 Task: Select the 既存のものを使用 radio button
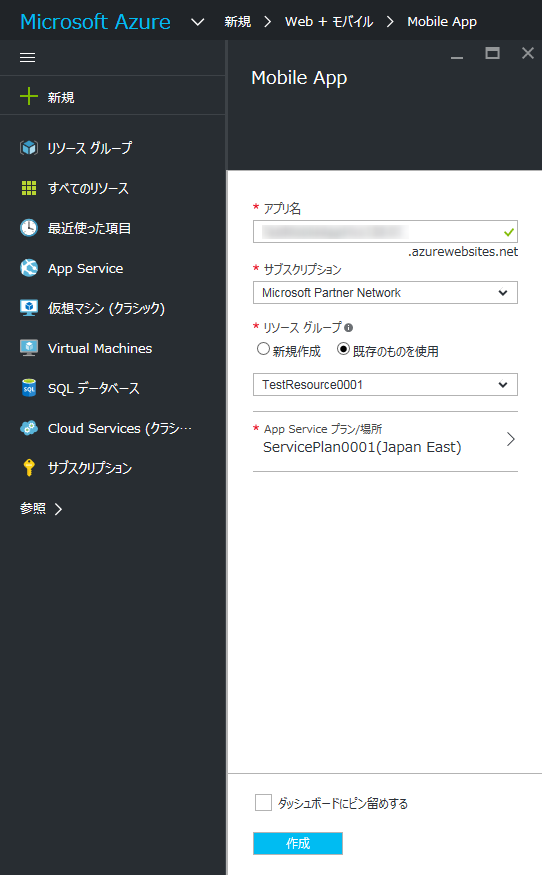coord(343,349)
